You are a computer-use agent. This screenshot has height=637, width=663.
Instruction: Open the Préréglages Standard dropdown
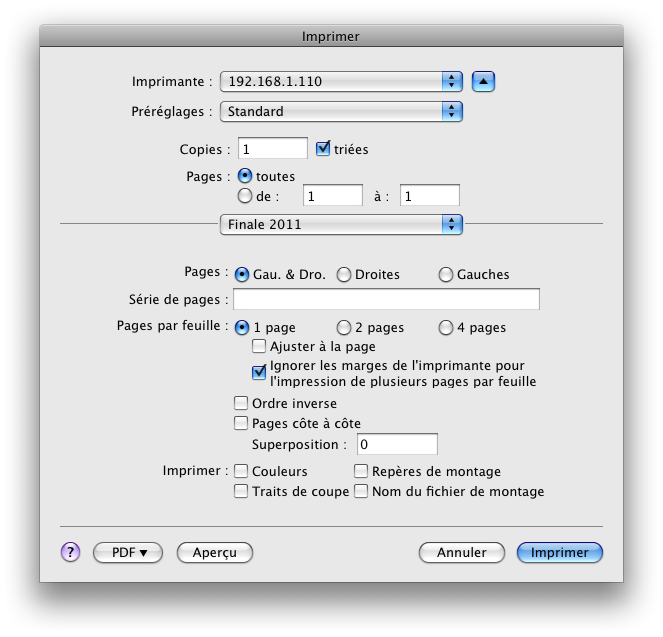[341, 112]
